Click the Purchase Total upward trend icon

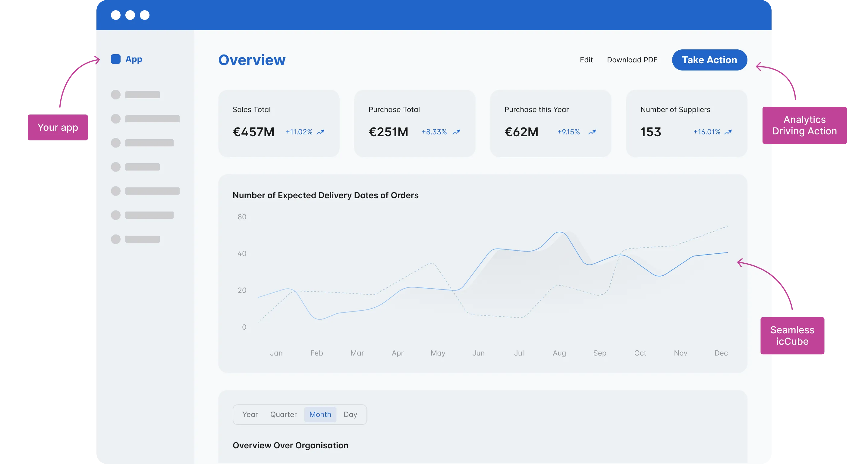pyautogui.click(x=457, y=132)
